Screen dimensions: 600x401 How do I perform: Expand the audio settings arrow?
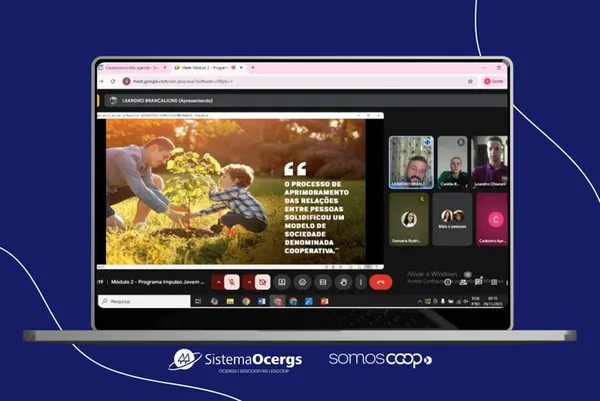pos(217,282)
